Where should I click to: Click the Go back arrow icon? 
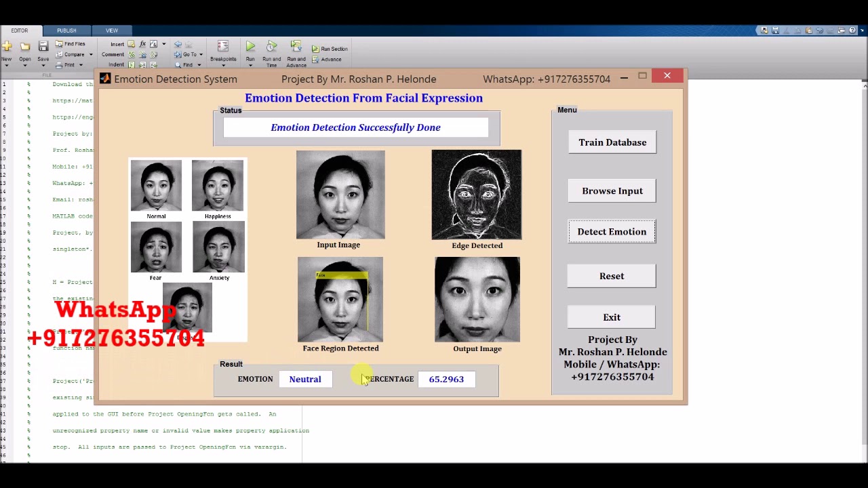(x=178, y=44)
